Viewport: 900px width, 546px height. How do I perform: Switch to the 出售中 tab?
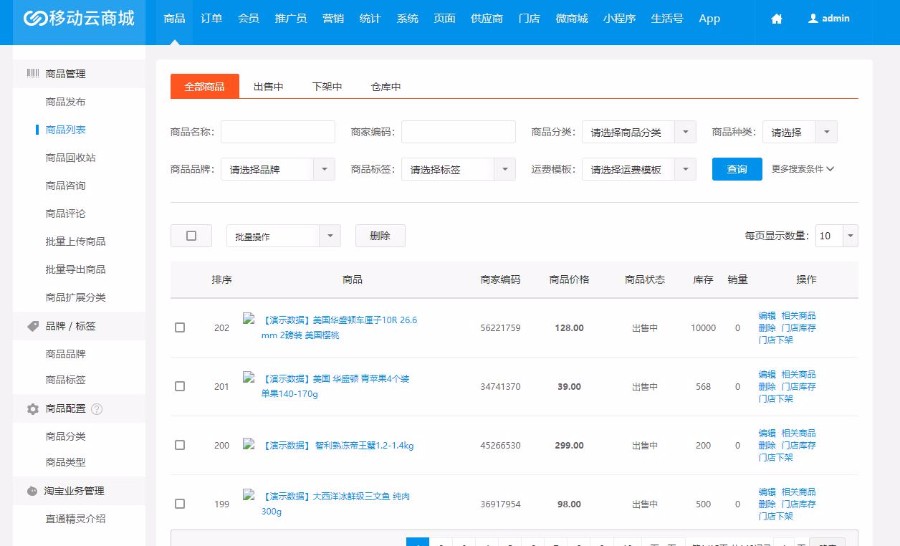pos(268,87)
